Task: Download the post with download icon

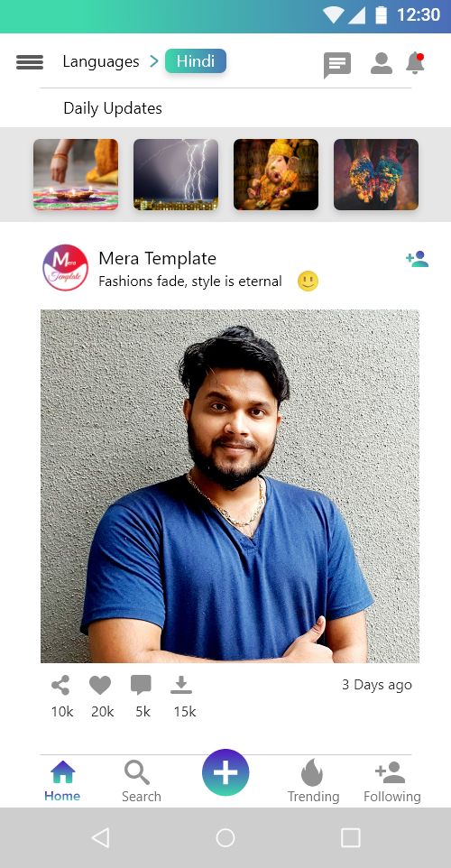Action: [x=181, y=686]
